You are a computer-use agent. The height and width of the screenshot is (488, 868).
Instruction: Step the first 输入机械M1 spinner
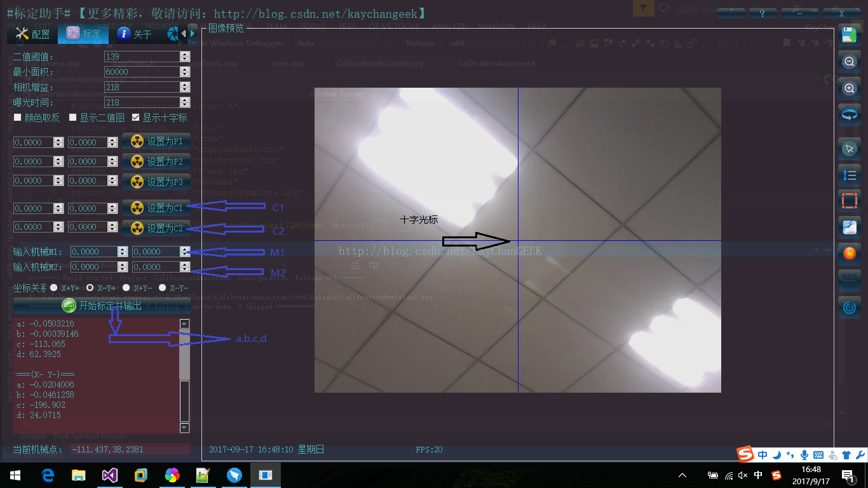124,252
